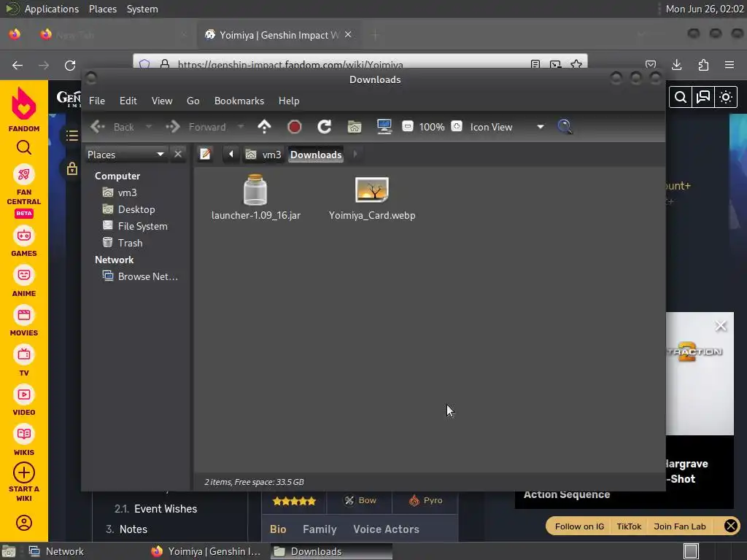Switch to Voice Actors tab on wiki
747x560 pixels.
[x=386, y=529]
